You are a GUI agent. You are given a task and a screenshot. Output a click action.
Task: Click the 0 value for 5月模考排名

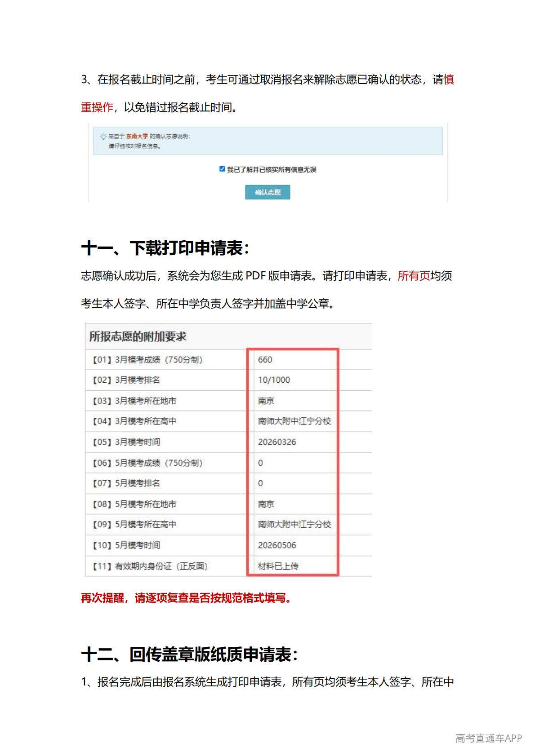click(261, 483)
